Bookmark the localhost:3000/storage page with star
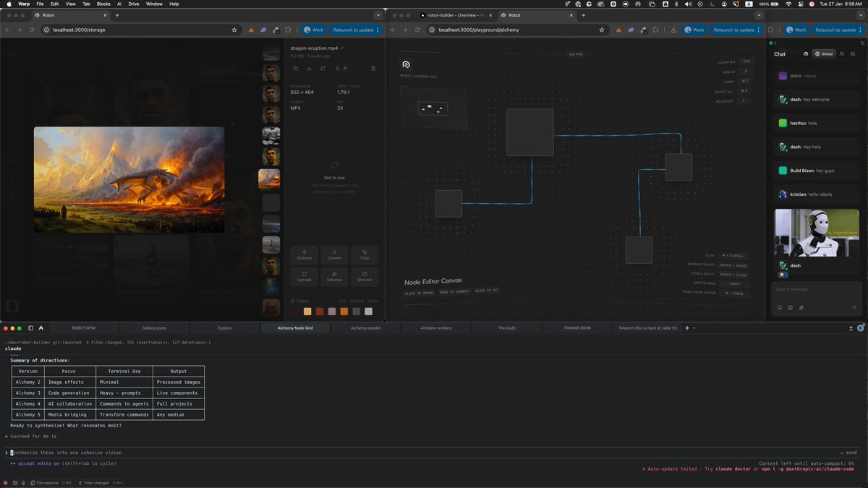The image size is (868, 488). [234, 30]
